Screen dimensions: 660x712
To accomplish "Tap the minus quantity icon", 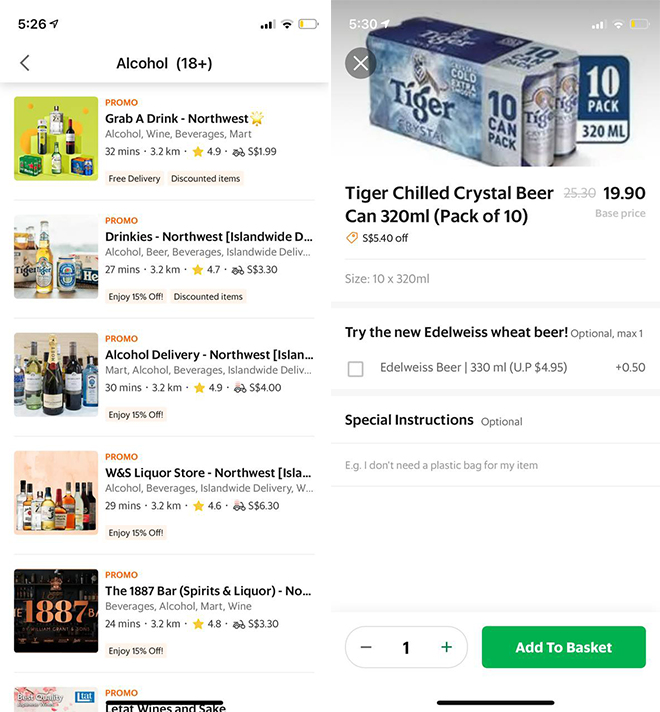I will tap(366, 647).
